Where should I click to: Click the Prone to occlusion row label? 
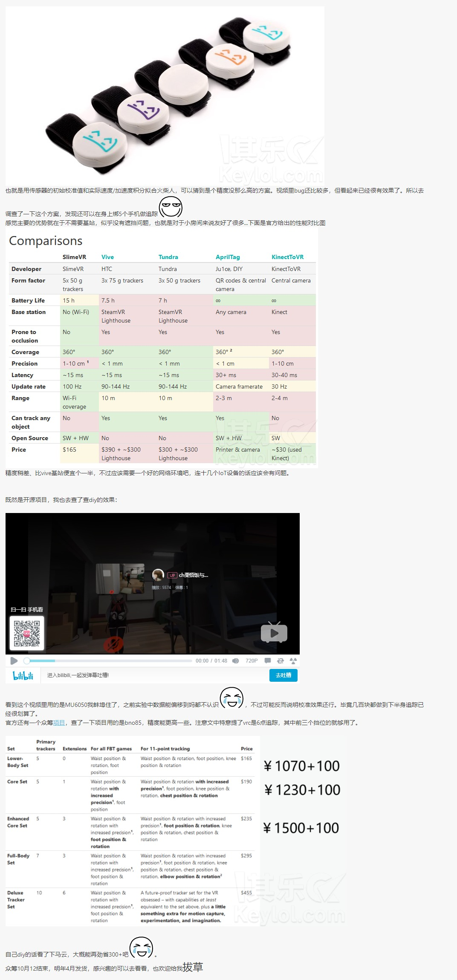[x=25, y=336]
